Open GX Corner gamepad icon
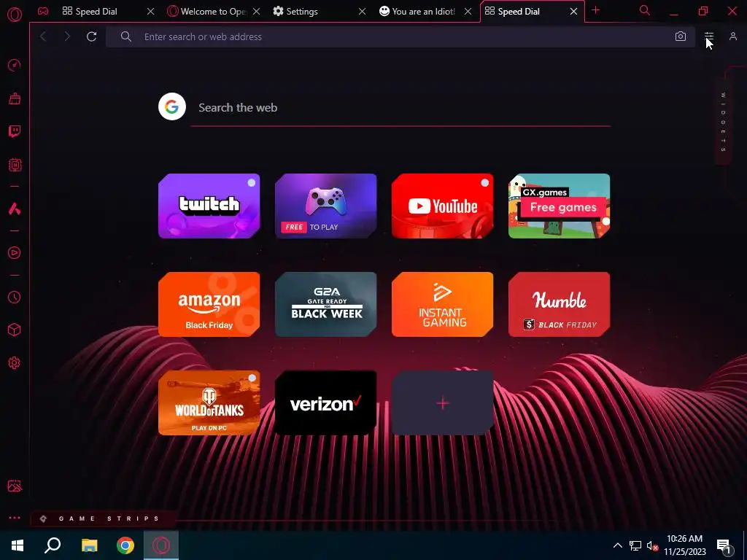This screenshot has width=747, height=560. tap(43, 11)
